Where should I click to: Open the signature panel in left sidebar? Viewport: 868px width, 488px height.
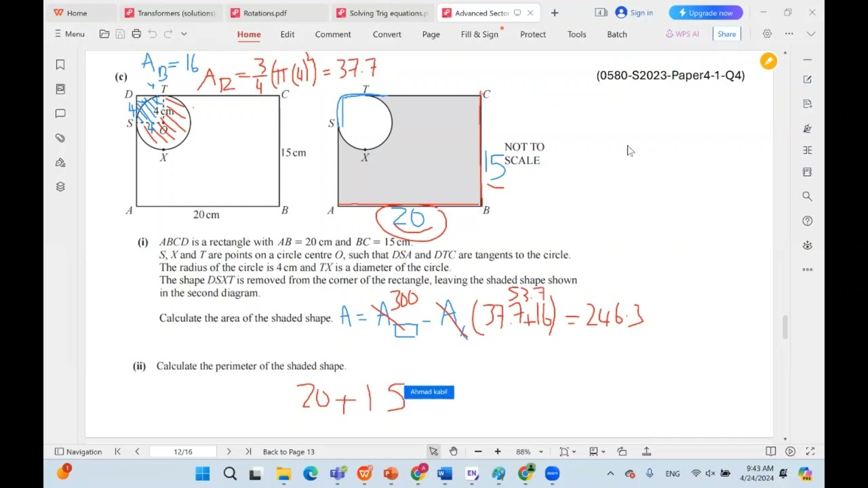60,162
